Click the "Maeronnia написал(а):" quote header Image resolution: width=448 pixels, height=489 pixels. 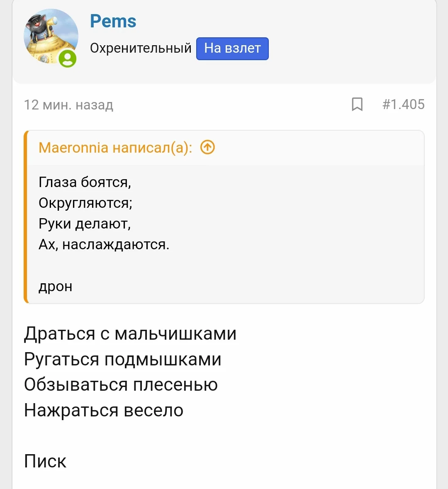[115, 148]
